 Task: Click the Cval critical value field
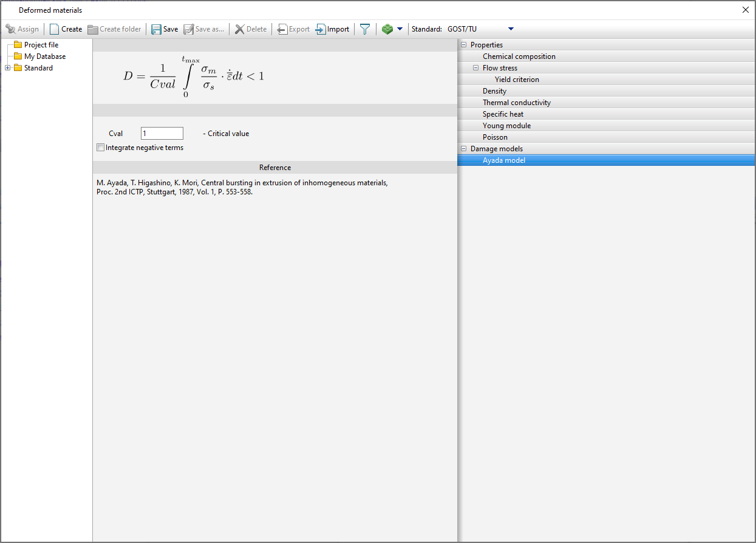point(162,134)
